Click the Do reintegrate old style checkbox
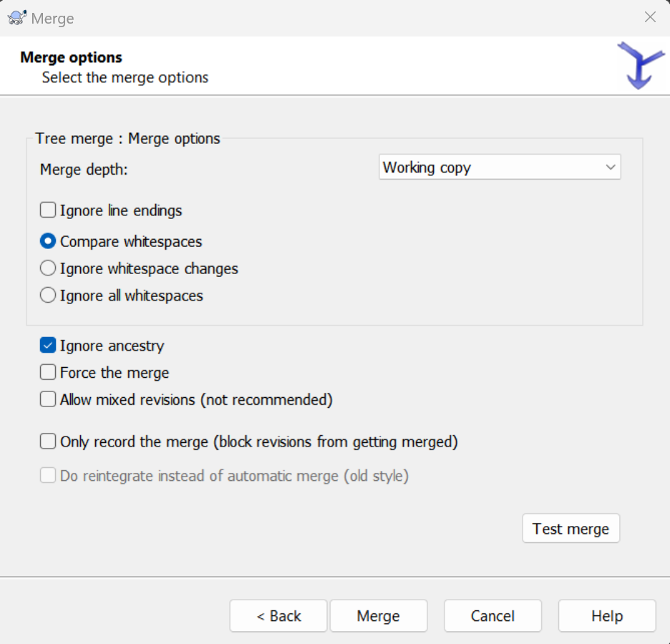This screenshot has width=670, height=644. 48,476
